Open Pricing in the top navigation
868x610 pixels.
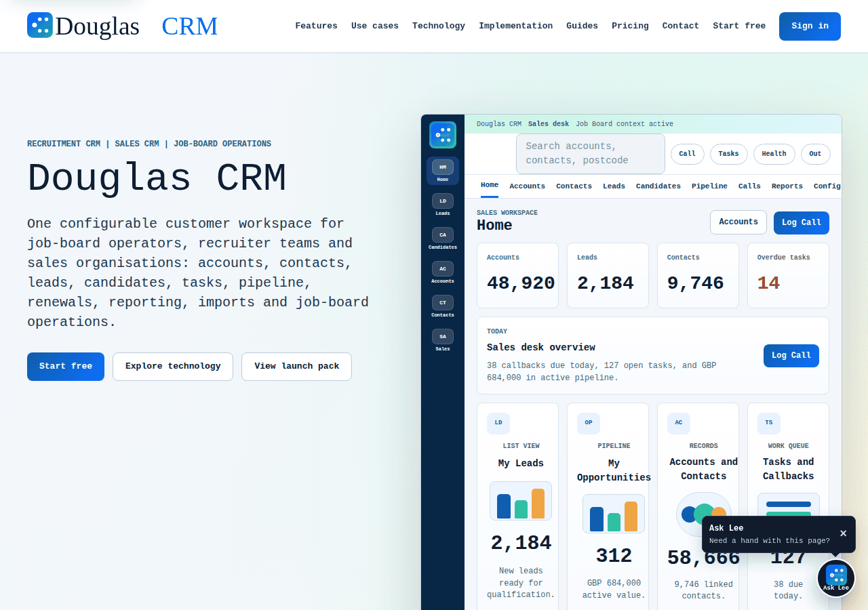[630, 26]
